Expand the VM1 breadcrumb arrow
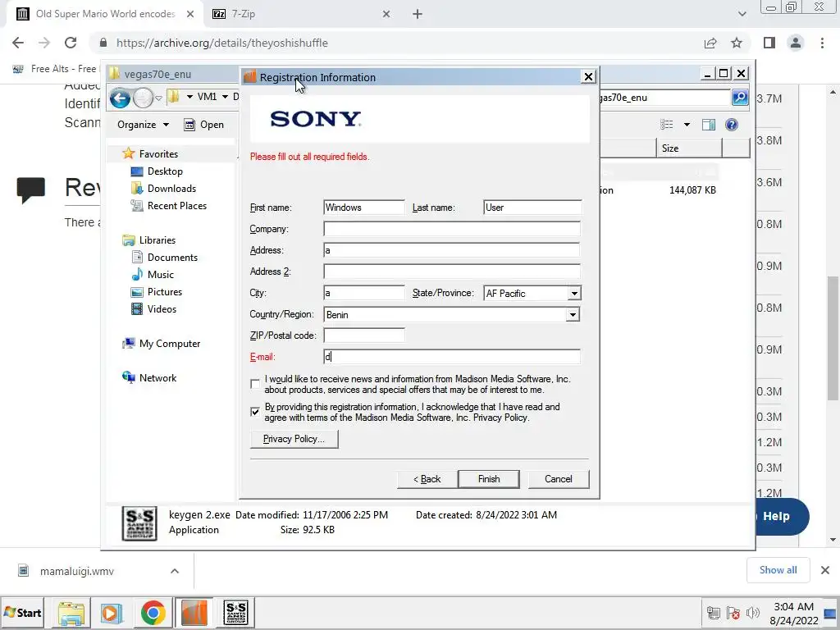840x630 pixels. (225, 97)
